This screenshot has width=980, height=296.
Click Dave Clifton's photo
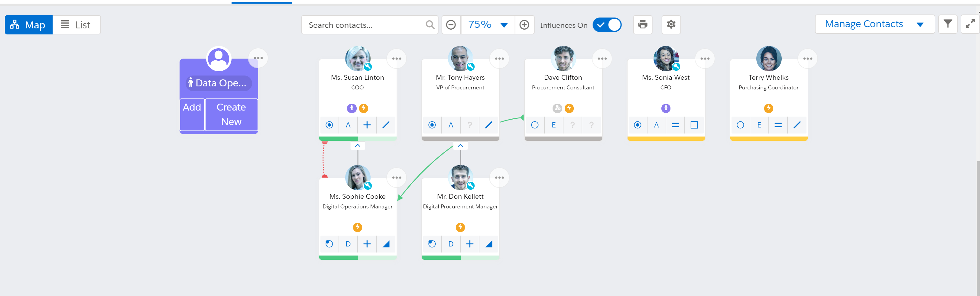563,59
